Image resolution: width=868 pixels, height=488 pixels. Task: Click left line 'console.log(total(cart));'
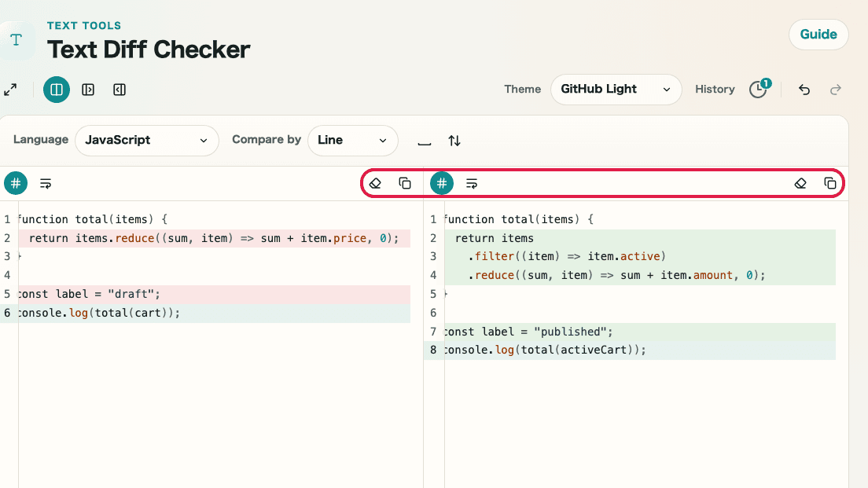214,314
